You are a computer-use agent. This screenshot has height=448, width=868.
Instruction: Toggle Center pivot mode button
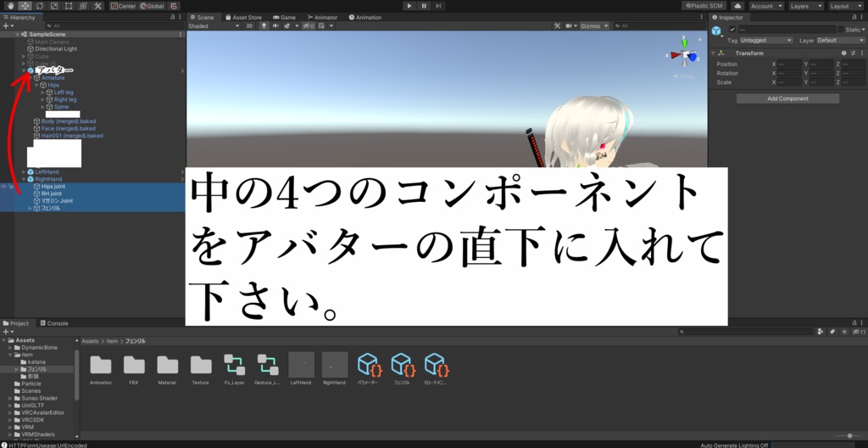pos(123,6)
